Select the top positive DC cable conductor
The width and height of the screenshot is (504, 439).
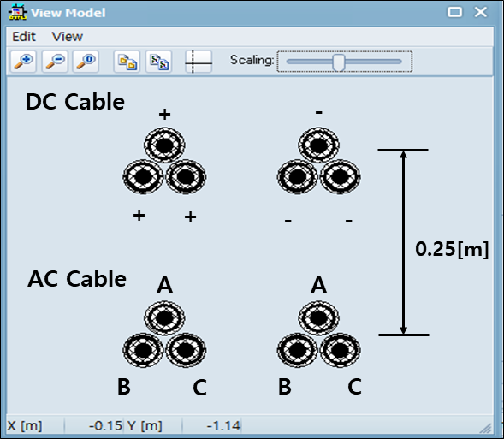tap(164, 145)
